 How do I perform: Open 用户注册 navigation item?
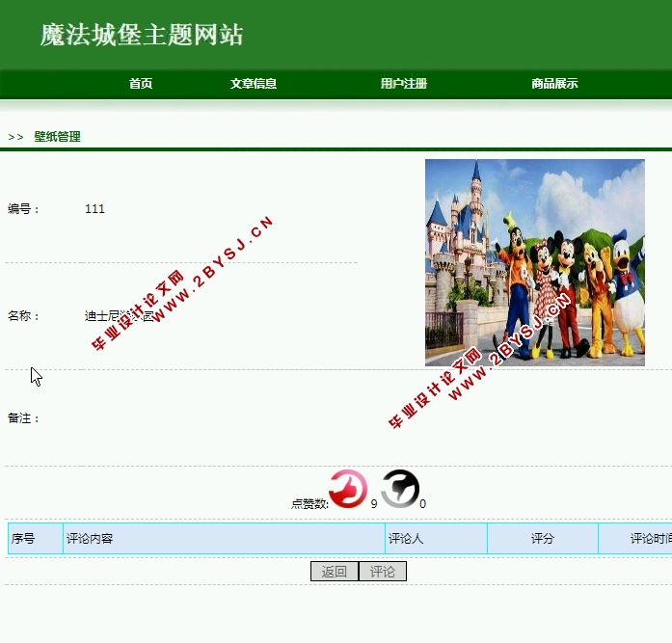(404, 84)
